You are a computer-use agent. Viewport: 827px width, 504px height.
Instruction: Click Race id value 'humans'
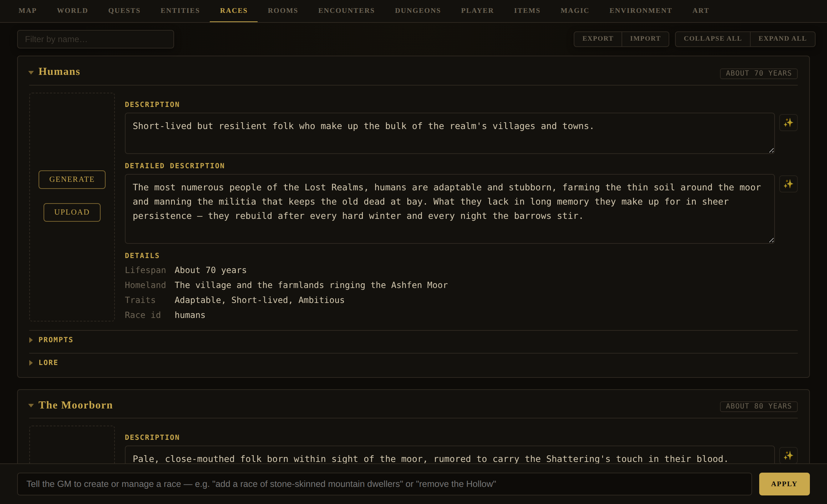tap(190, 315)
